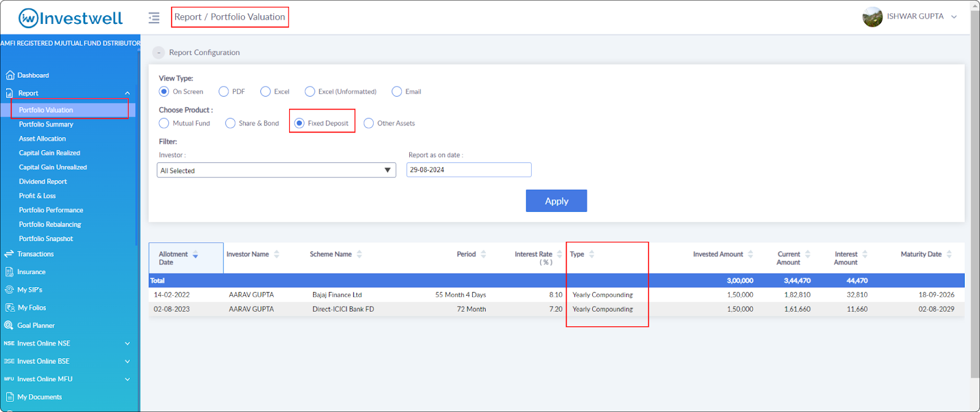
Task: Click the My Folios icon
Action: (10, 307)
